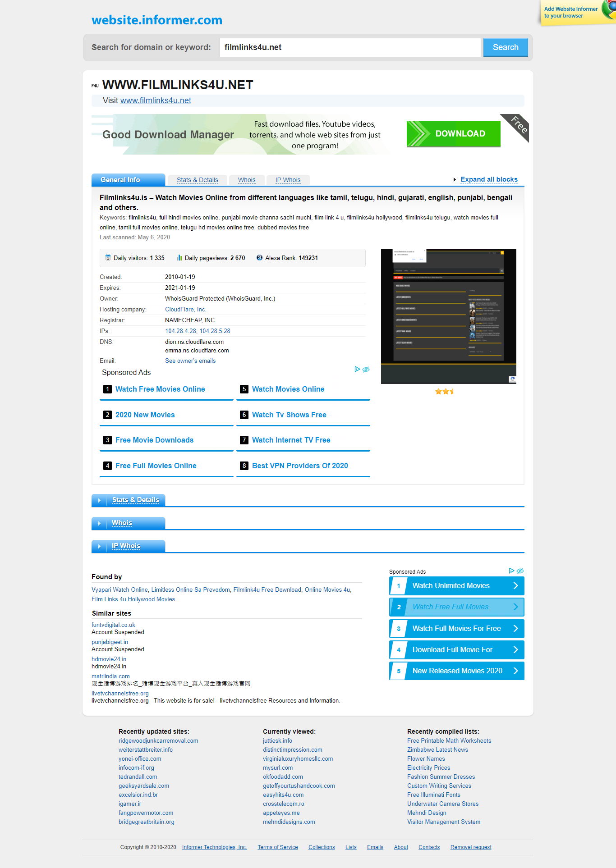Open Watch Free Movies Online ad
Image resolution: width=616 pixels, height=868 pixels.
[x=160, y=389]
